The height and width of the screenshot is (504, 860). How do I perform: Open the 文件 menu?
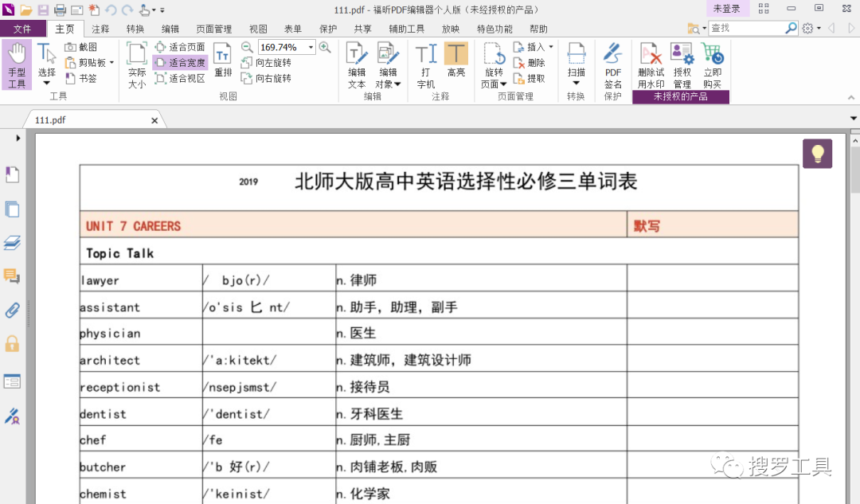coord(22,29)
